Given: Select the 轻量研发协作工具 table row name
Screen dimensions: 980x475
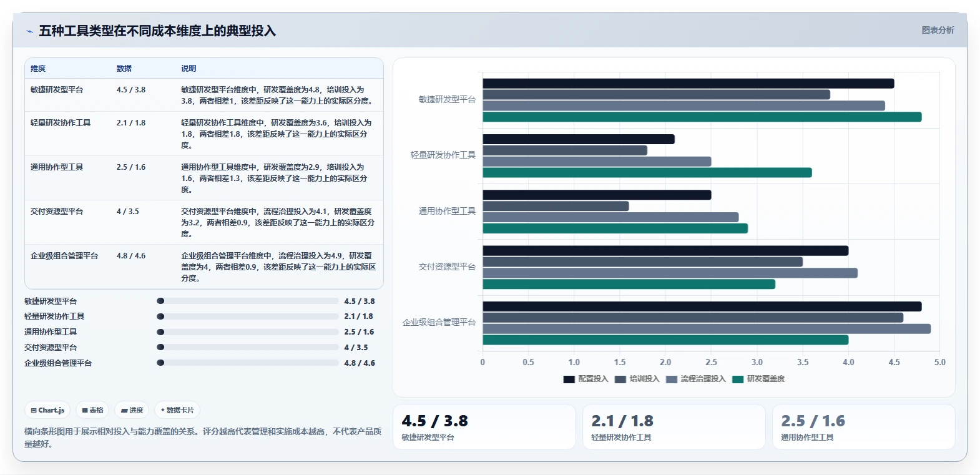Looking at the screenshot, I should click(61, 123).
